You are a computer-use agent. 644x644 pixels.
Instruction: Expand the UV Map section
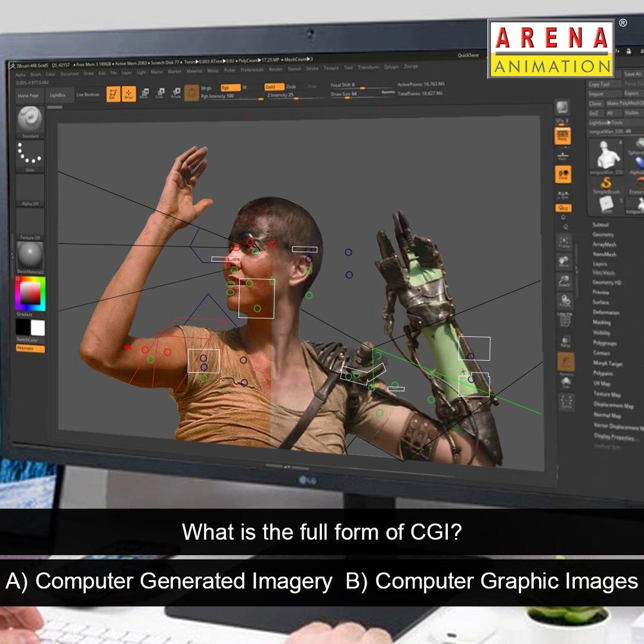click(x=602, y=383)
